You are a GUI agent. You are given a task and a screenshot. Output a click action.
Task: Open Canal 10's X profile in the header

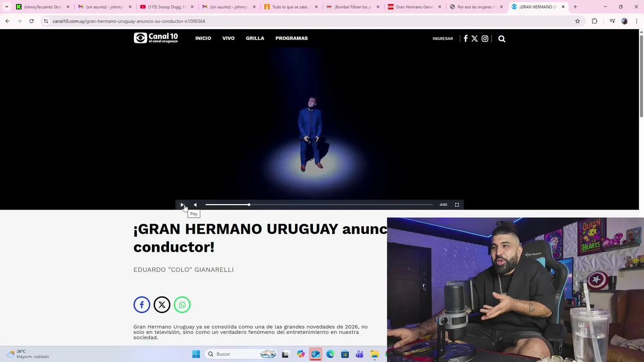[474, 38]
